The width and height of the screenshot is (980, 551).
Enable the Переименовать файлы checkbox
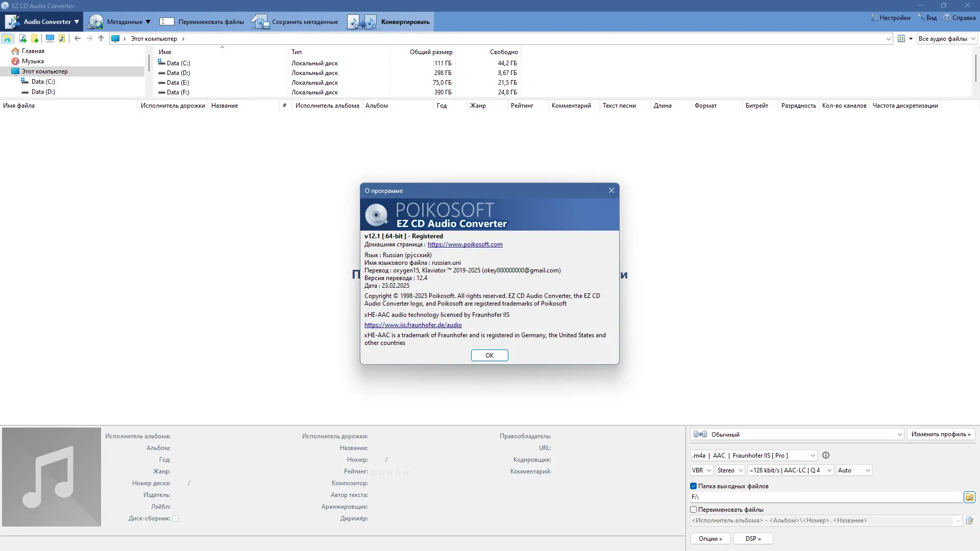click(x=694, y=510)
